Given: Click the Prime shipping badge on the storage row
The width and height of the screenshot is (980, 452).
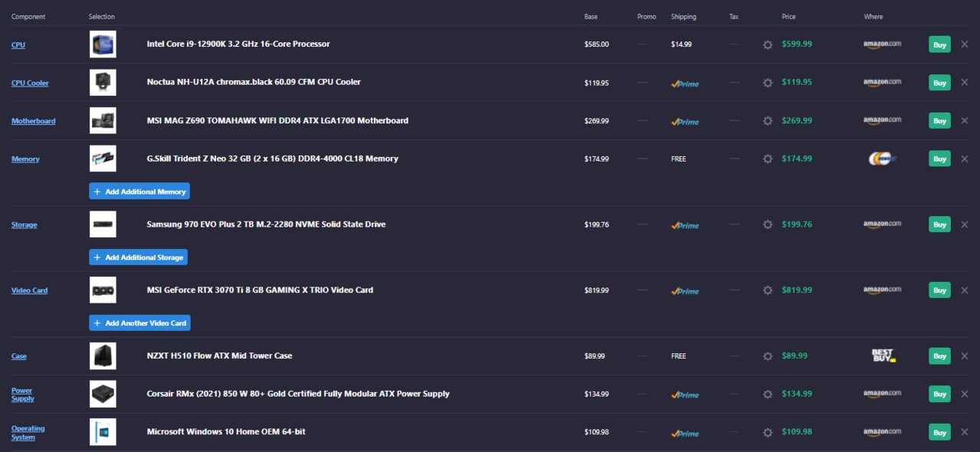Looking at the screenshot, I should [685, 225].
